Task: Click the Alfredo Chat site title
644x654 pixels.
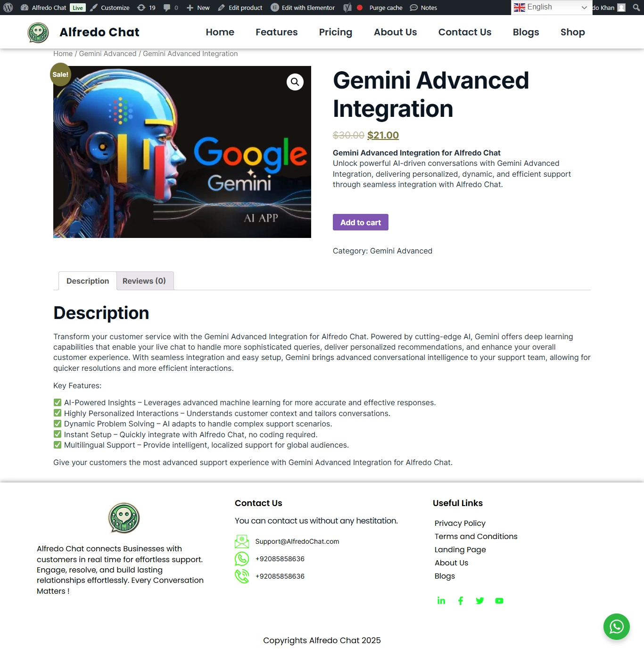Action: (99, 32)
